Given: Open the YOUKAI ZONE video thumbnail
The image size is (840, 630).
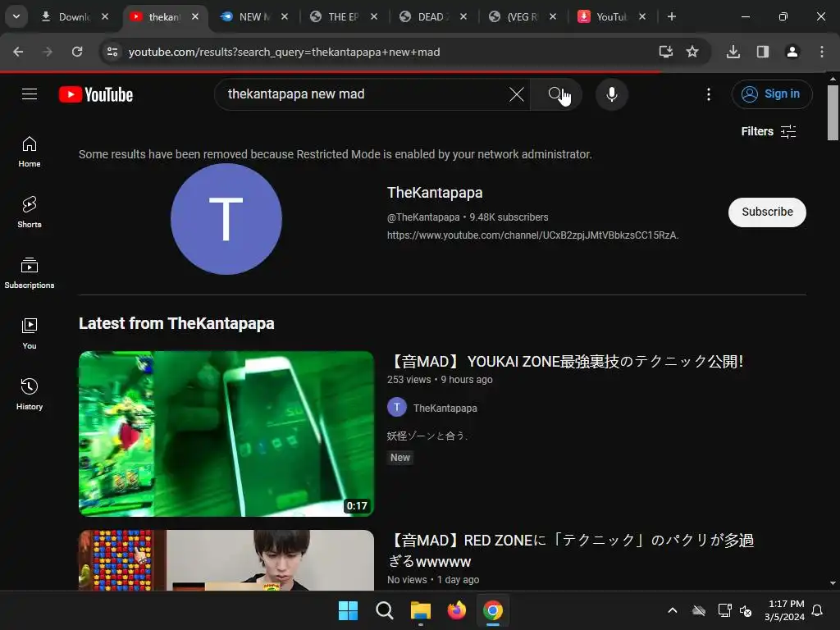Looking at the screenshot, I should tap(226, 433).
